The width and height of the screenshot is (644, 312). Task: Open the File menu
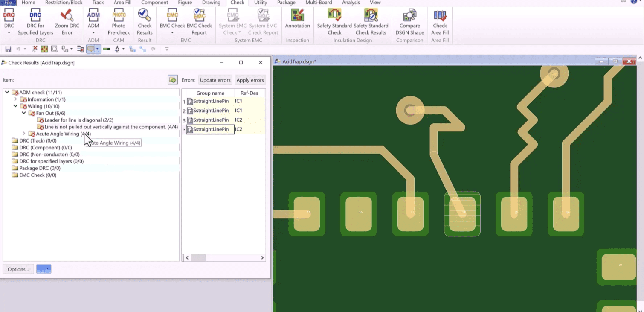coord(8,3)
